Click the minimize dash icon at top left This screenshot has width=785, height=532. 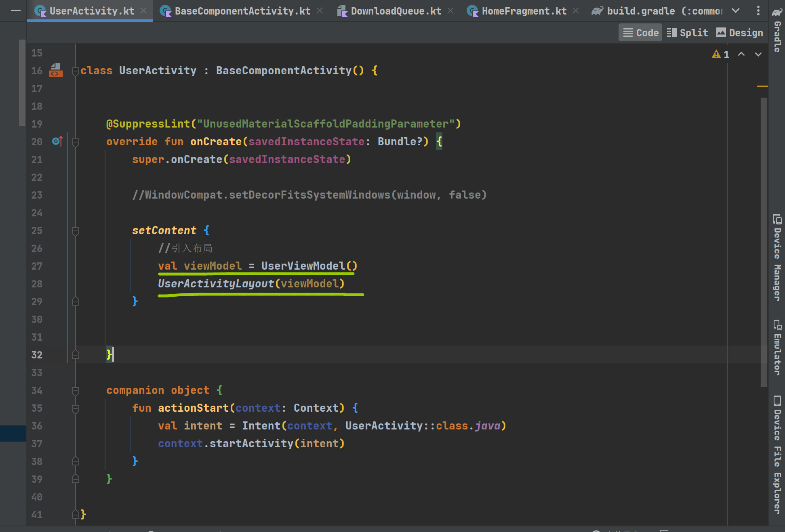[x=16, y=11]
